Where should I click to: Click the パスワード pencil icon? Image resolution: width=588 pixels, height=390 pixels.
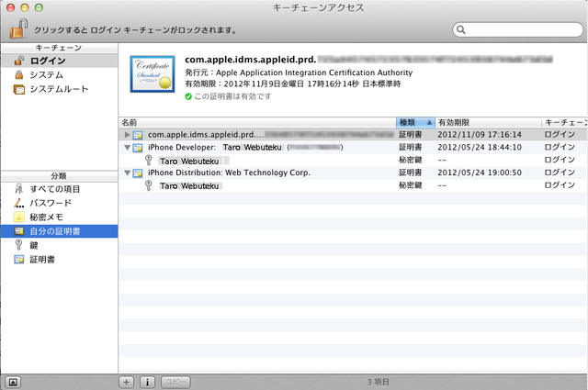[x=18, y=203]
